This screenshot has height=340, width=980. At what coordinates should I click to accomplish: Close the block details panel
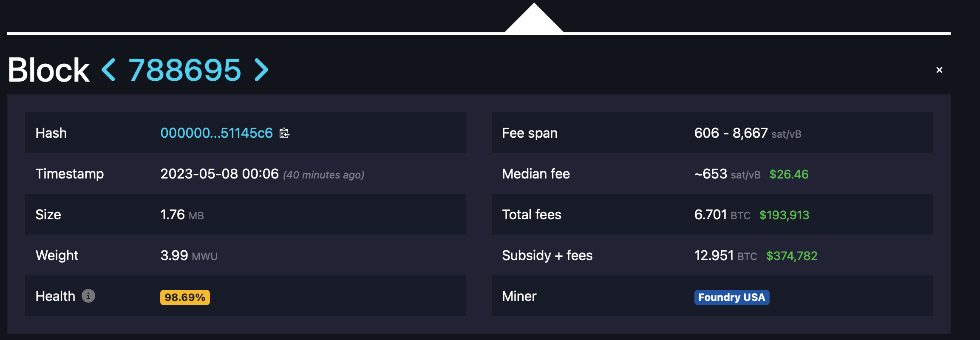[939, 70]
